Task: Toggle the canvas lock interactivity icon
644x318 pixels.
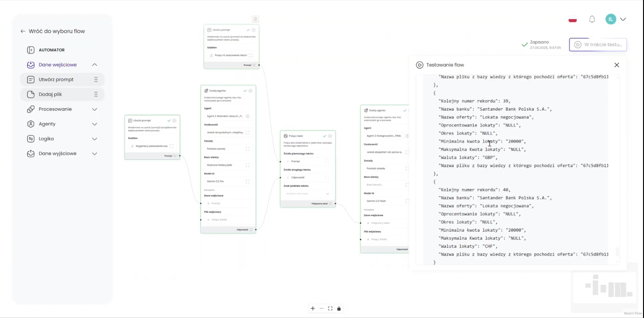Action: pyautogui.click(x=339, y=308)
